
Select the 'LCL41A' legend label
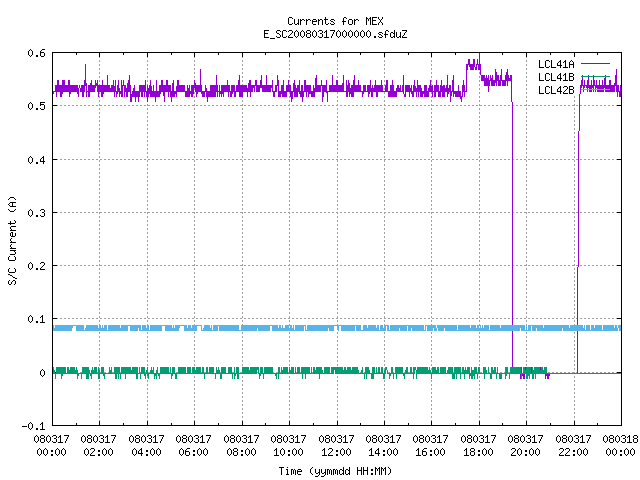click(556, 64)
